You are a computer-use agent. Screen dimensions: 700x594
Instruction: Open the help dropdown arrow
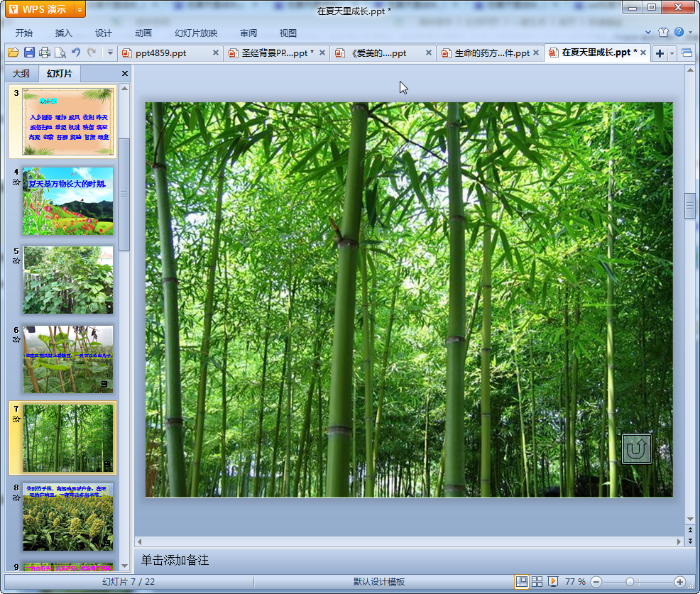(689, 33)
